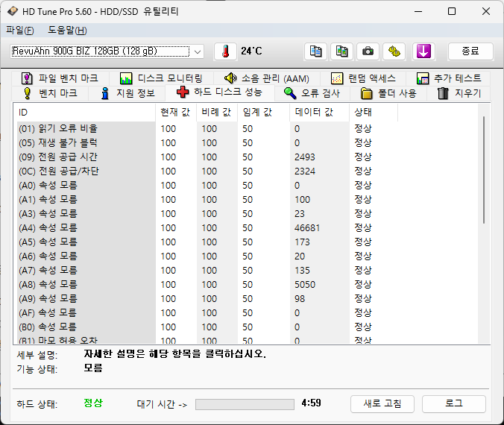Open options with the gears icon

394,51
